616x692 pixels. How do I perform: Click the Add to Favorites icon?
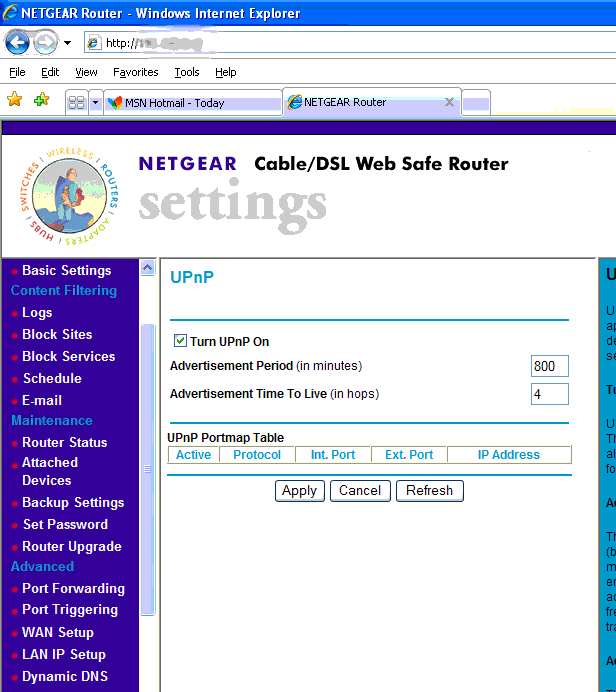41,100
